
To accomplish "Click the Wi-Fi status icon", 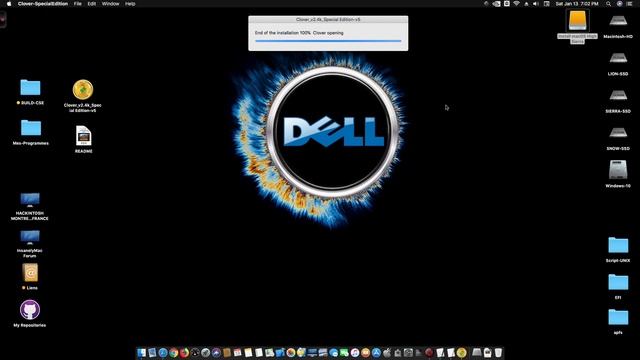I will point(516,4).
